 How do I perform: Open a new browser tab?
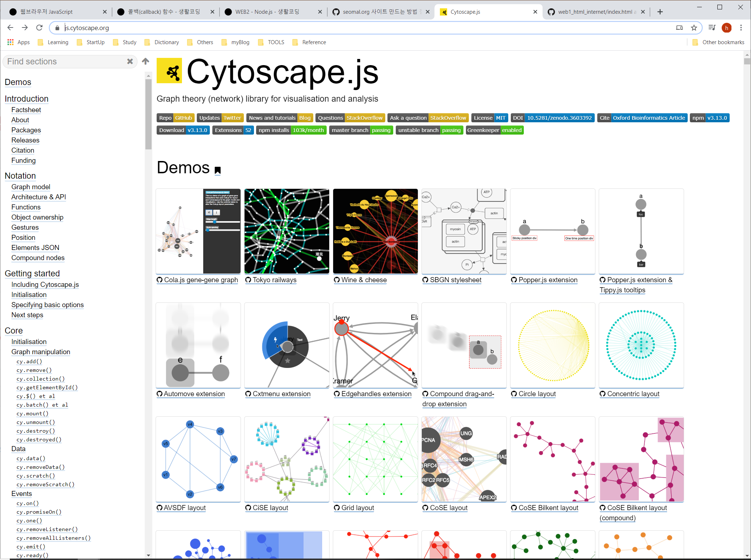660,12
